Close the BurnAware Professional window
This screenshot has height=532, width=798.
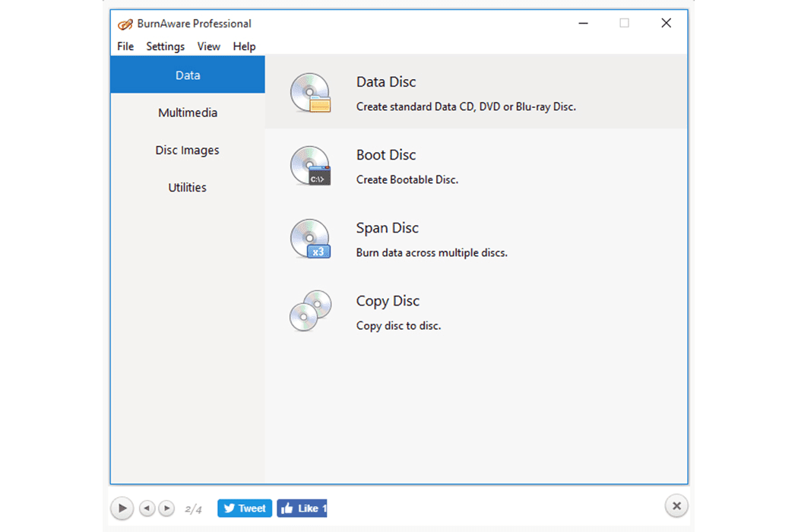pos(667,23)
